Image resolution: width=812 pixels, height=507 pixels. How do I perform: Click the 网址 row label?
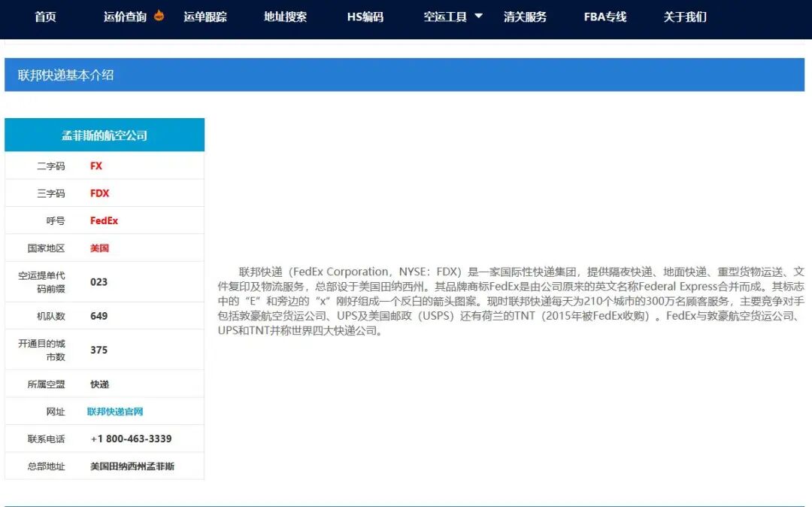point(56,411)
